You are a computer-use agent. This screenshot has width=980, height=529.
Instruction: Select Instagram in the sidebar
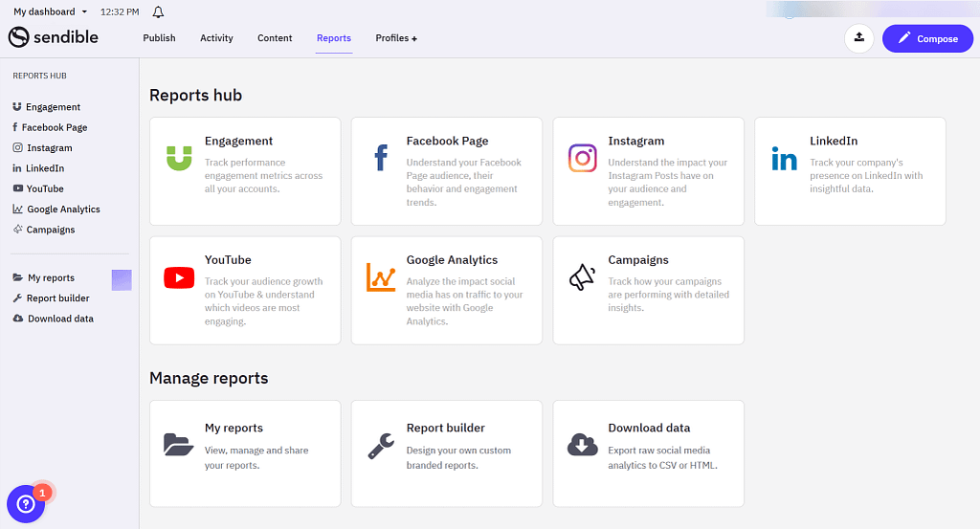pos(50,148)
